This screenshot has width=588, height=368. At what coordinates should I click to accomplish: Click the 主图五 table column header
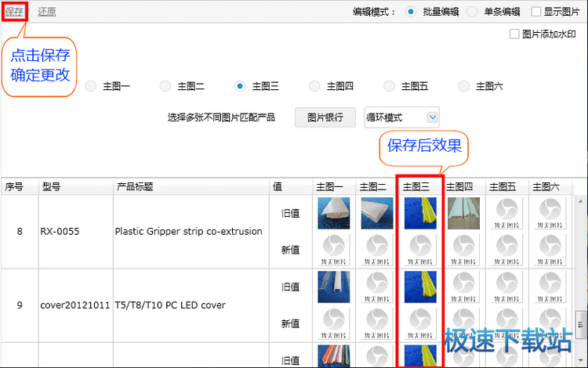[x=507, y=186]
